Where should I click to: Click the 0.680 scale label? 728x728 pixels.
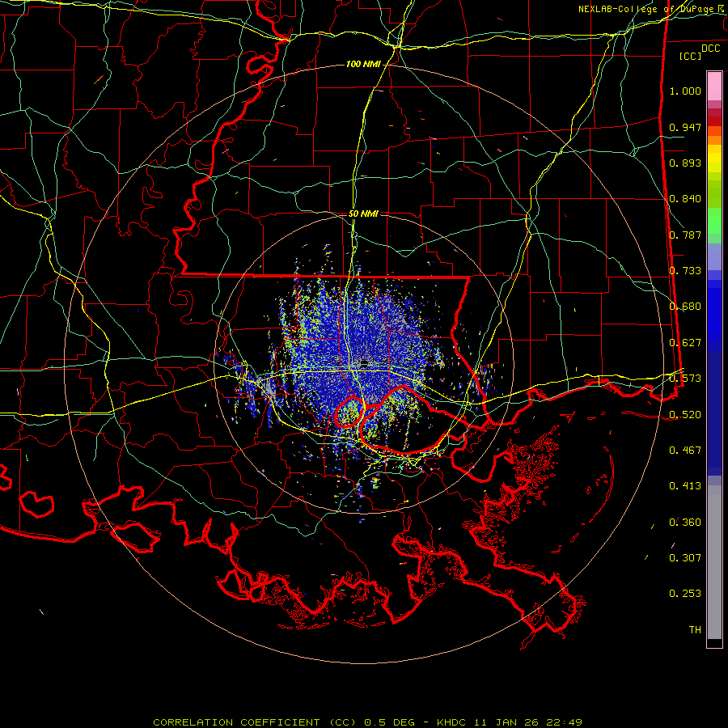coord(685,307)
